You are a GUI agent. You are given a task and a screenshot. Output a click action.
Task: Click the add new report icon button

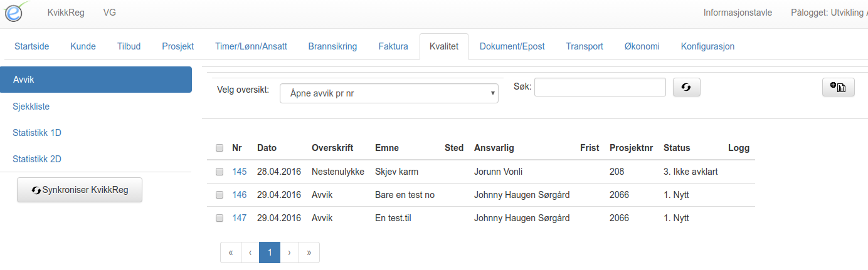838,88
